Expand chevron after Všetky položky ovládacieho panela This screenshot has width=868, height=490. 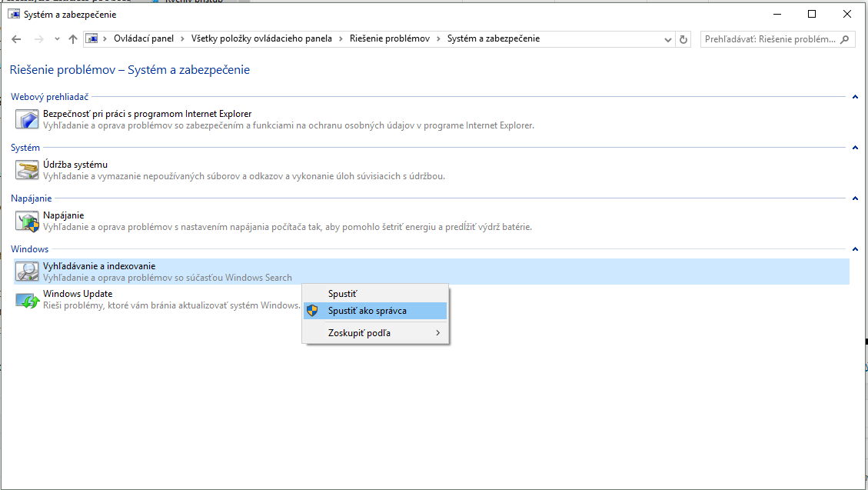tap(341, 38)
